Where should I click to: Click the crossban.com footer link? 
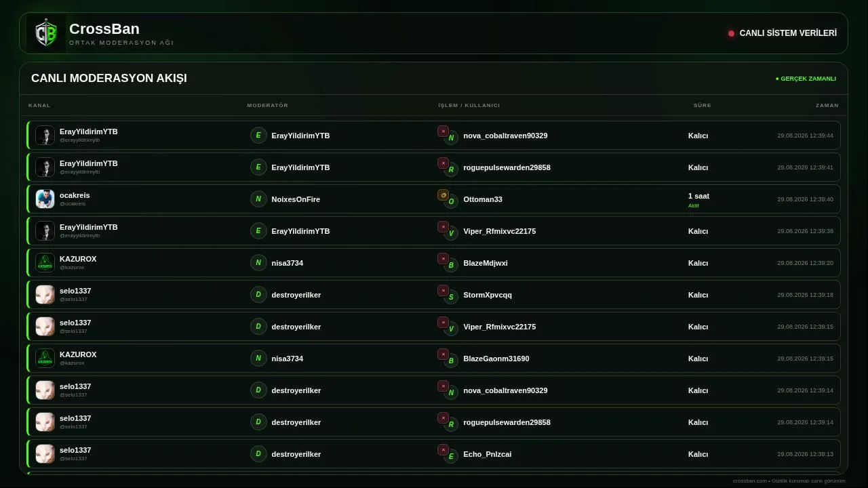pos(750,481)
